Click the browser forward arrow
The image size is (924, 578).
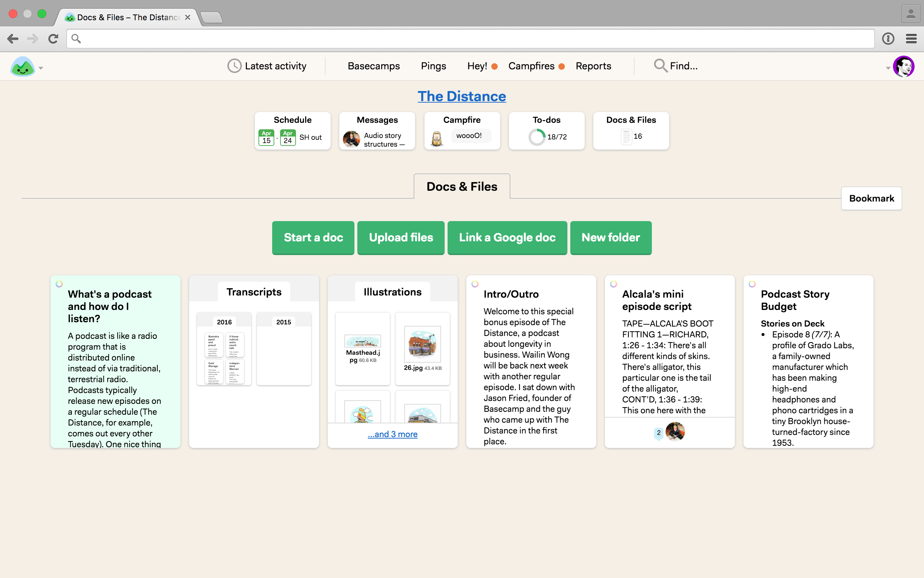33,39
